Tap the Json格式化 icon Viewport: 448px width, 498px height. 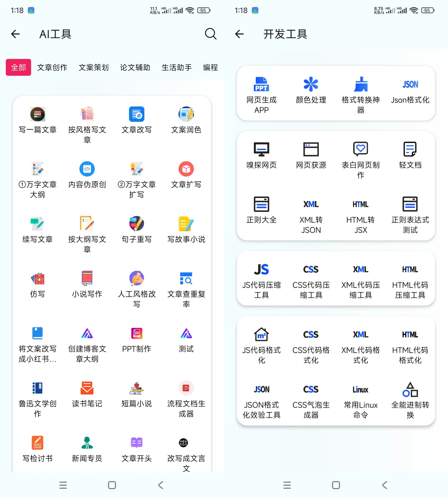coord(410,84)
